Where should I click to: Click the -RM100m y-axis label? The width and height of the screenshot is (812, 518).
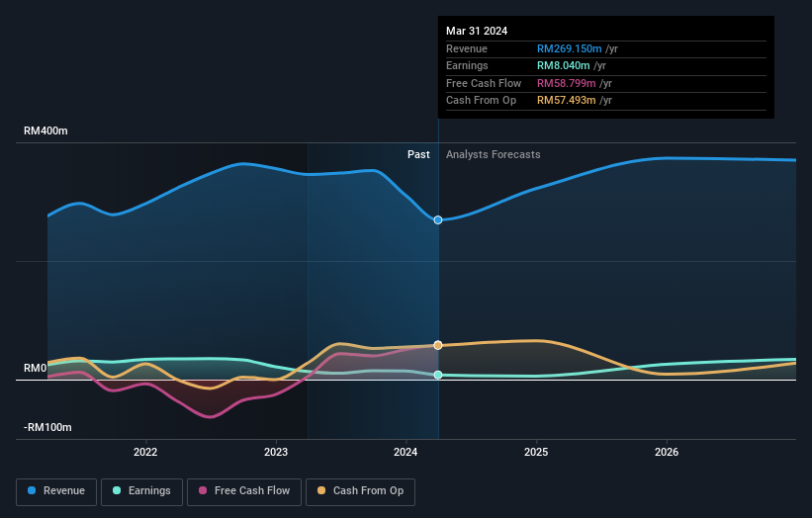pyautogui.click(x=47, y=427)
